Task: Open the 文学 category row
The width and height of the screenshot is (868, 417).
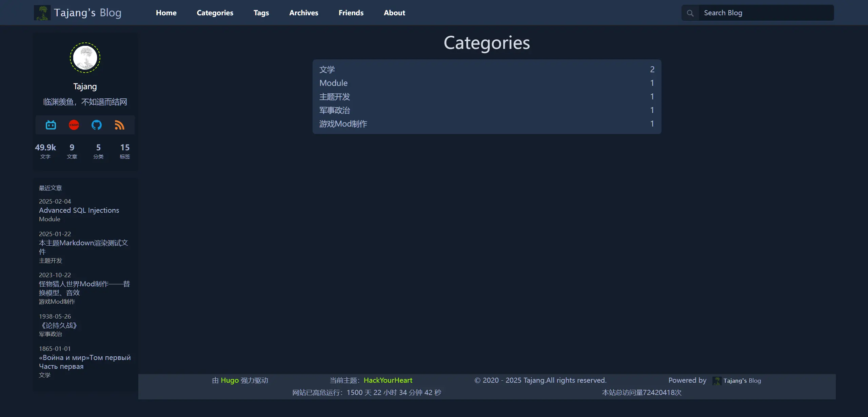Action: click(327, 70)
